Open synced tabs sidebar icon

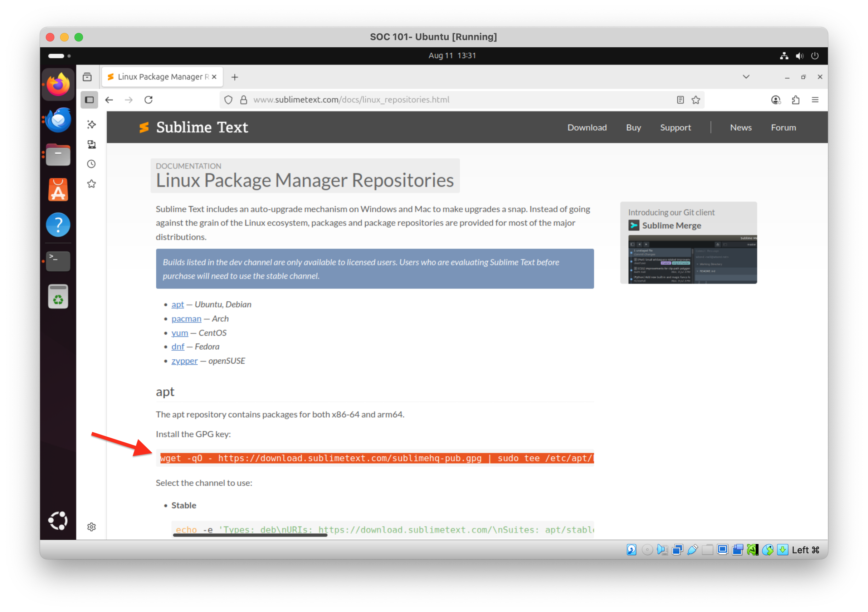pyautogui.click(x=92, y=144)
